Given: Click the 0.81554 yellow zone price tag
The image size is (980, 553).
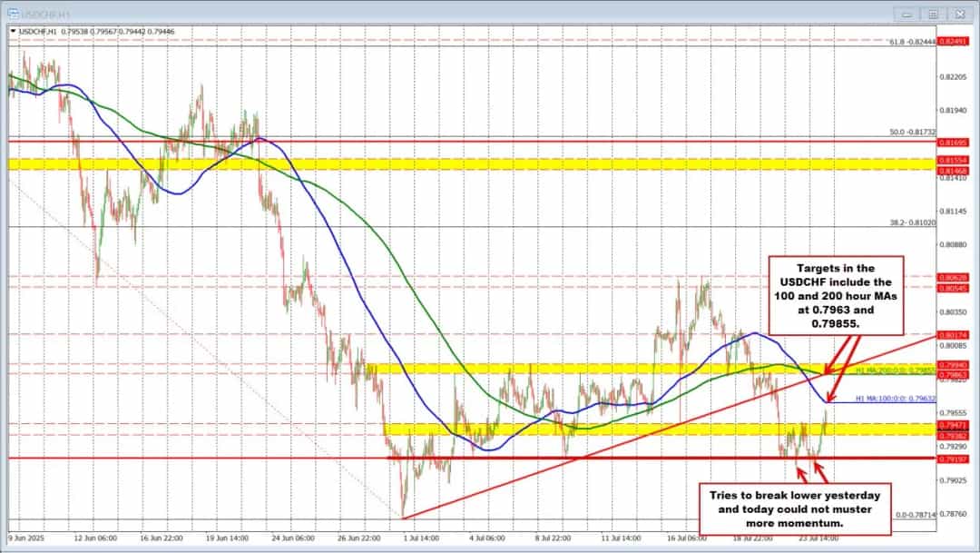Looking at the screenshot, I should tap(953, 159).
